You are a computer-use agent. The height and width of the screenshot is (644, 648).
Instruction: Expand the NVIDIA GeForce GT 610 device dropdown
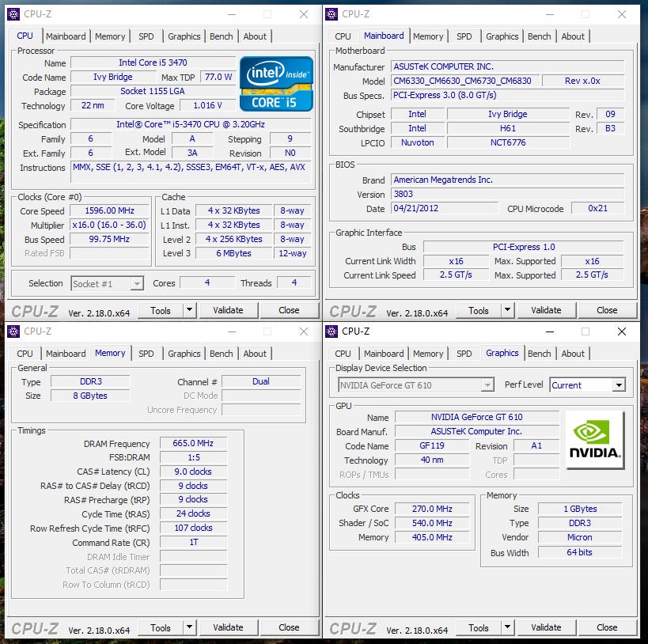coord(487,385)
